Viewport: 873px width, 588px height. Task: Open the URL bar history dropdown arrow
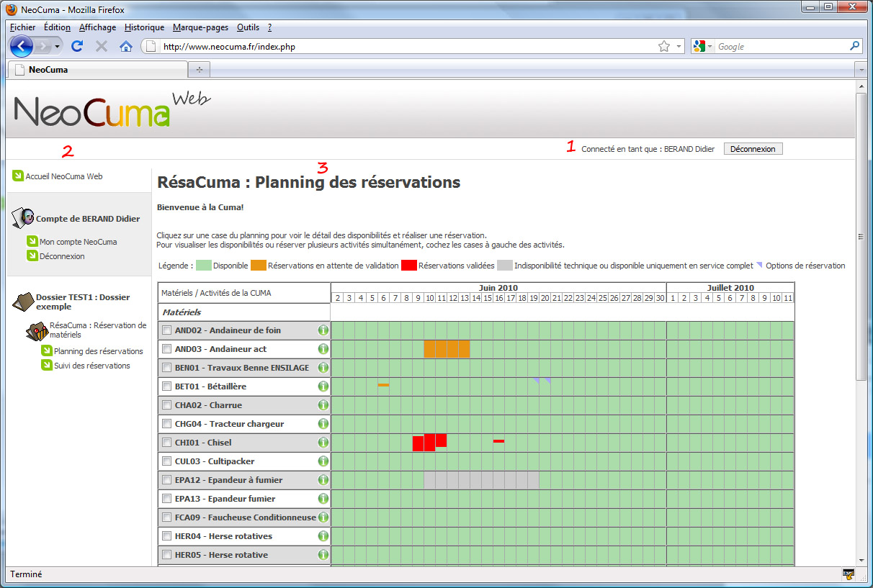679,47
